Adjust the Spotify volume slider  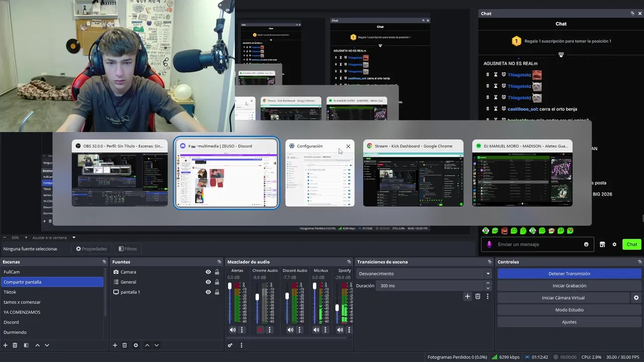[337, 308]
